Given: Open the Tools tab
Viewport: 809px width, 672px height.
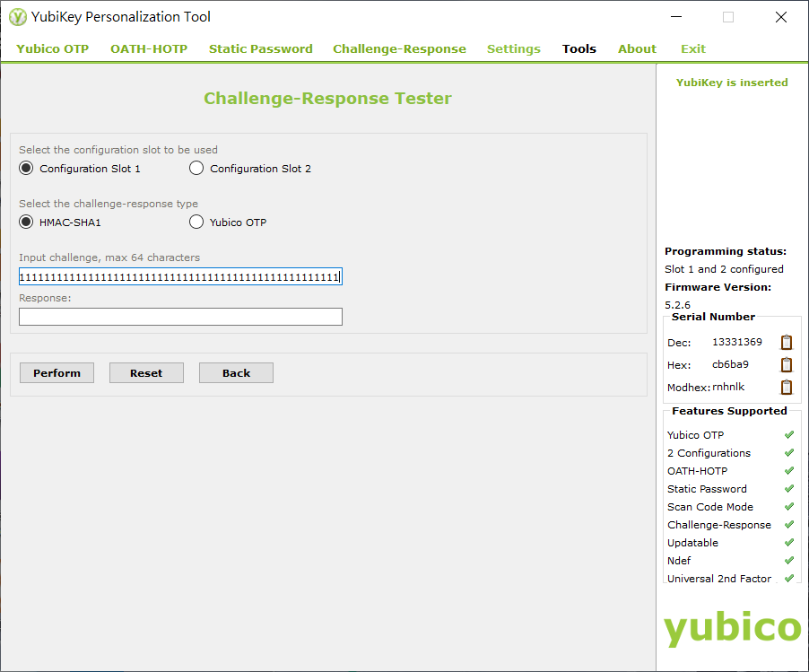Looking at the screenshot, I should pyautogui.click(x=578, y=49).
